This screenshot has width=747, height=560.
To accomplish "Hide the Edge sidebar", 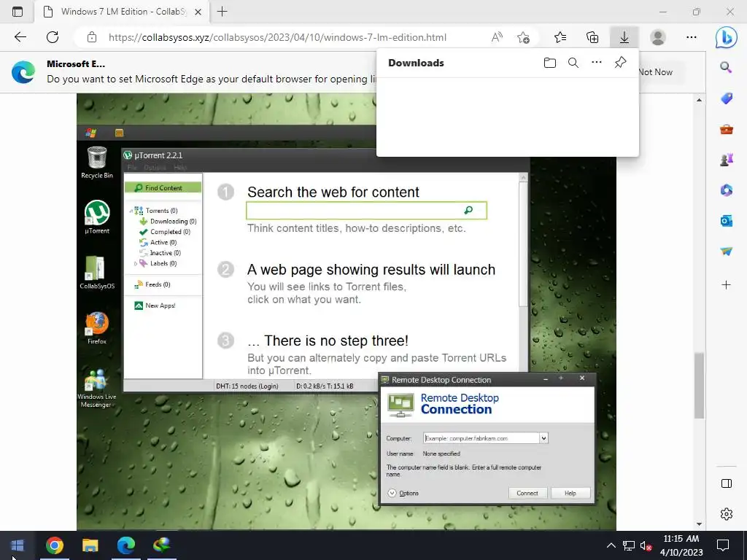I will click(x=726, y=484).
